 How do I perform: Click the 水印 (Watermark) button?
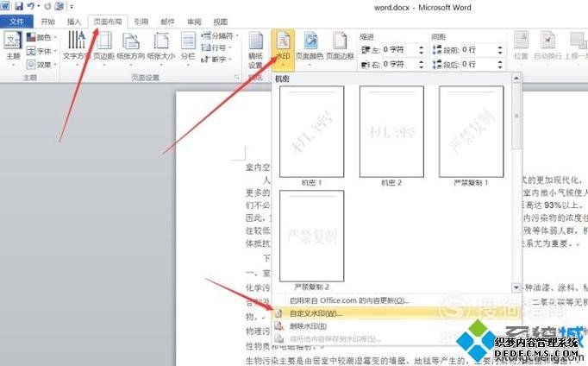283,49
